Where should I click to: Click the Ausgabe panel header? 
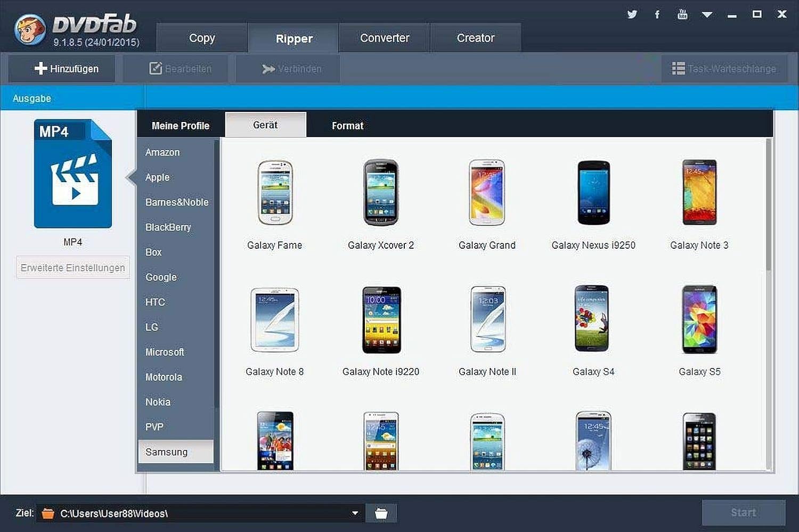point(32,99)
